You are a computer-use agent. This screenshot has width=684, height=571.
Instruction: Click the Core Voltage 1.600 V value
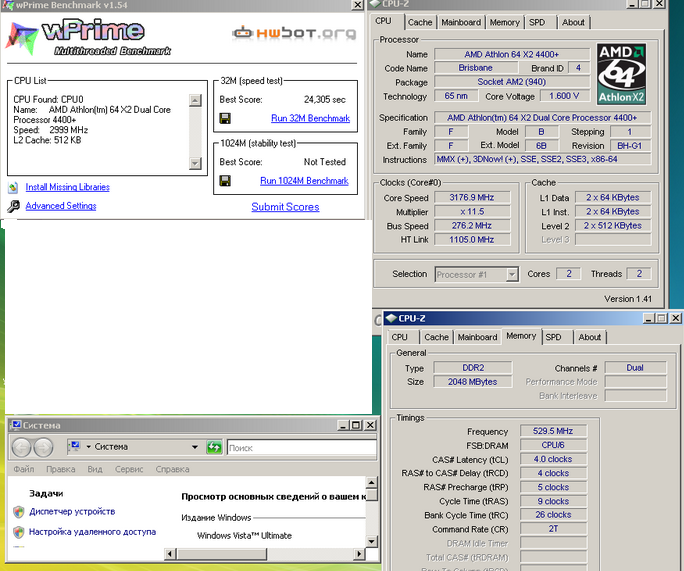pos(564,96)
